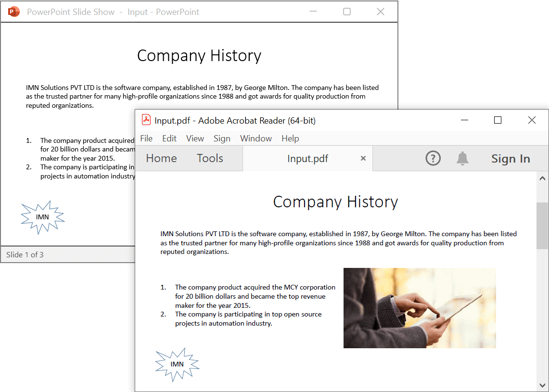
Task: Open the File menu
Action: [146, 139]
